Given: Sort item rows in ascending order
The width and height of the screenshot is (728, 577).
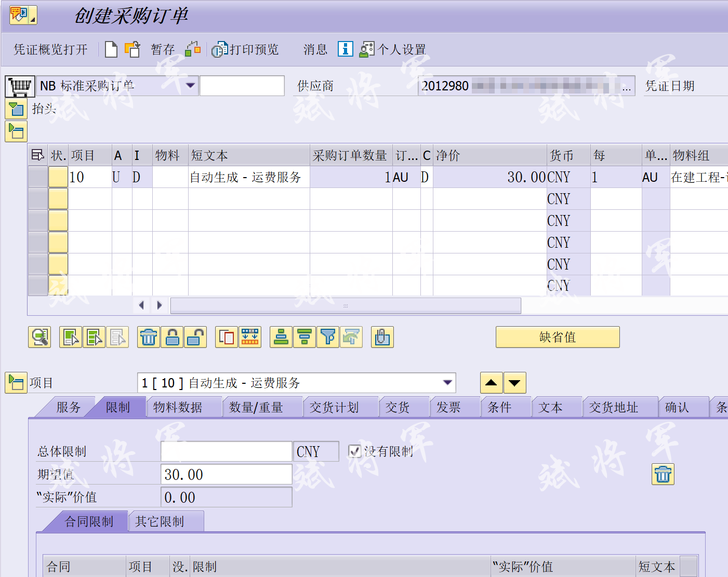Looking at the screenshot, I should coord(281,337).
